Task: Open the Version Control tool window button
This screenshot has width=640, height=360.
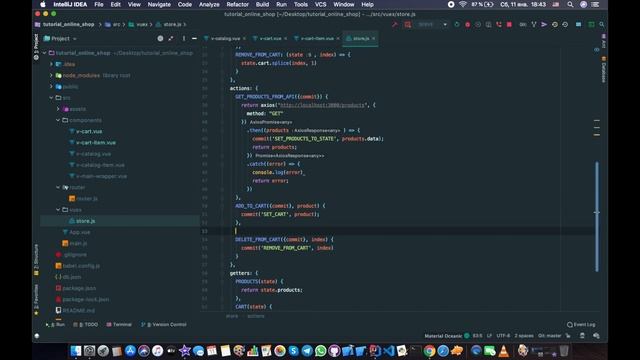Action: tap(164, 324)
